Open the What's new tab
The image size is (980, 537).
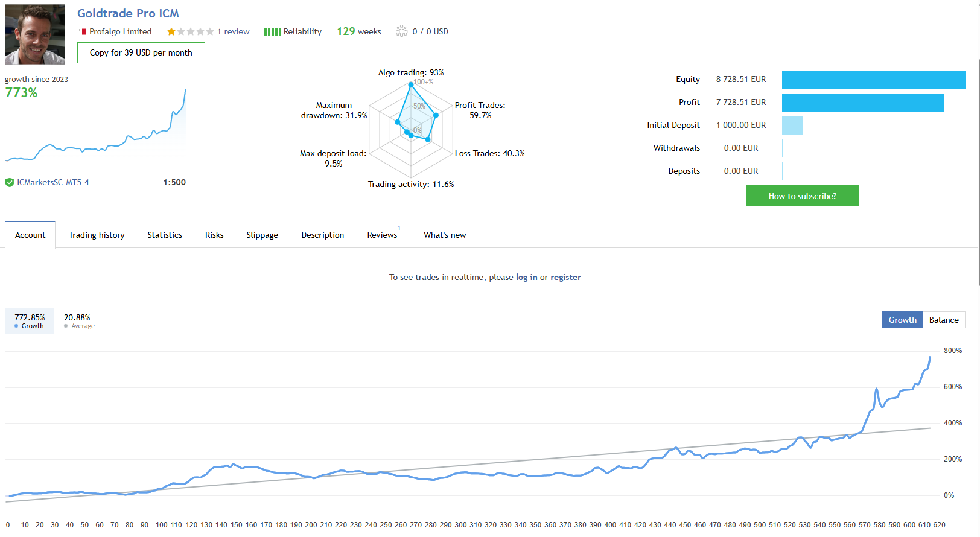click(445, 235)
